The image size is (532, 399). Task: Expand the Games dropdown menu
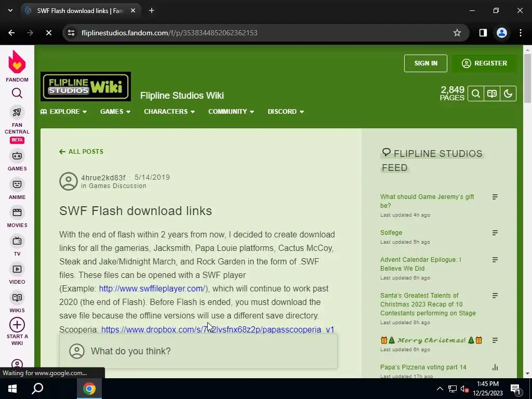[x=115, y=112]
